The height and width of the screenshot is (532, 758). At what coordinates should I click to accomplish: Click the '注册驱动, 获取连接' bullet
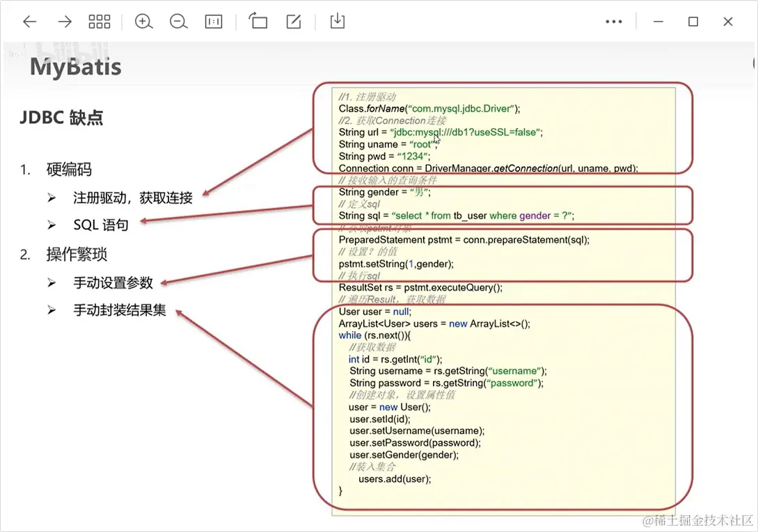click(x=133, y=198)
